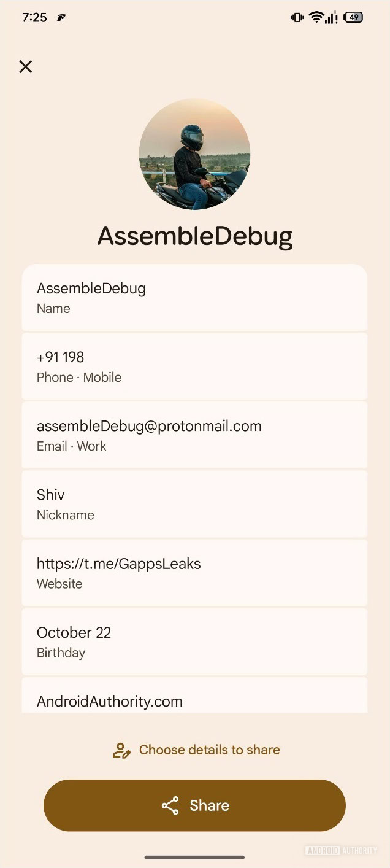Tap the cellular signal strength icon

point(332,17)
